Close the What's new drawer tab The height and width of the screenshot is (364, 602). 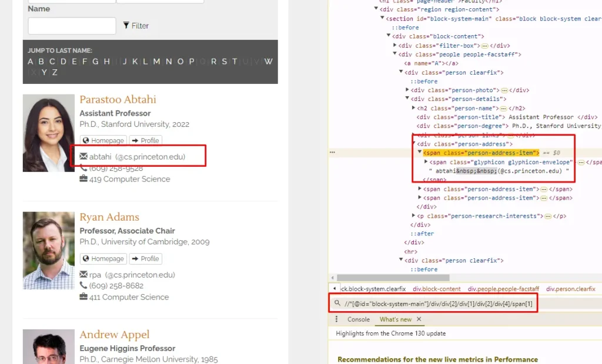tap(419, 319)
